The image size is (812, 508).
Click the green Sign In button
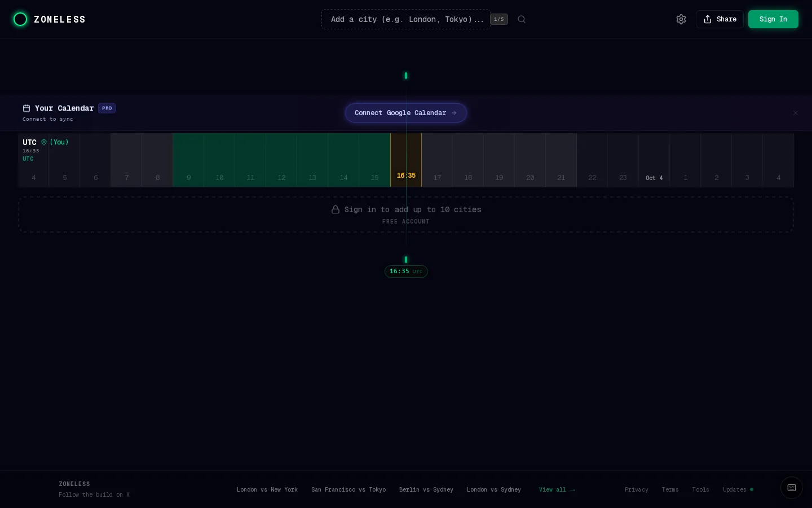point(773,19)
